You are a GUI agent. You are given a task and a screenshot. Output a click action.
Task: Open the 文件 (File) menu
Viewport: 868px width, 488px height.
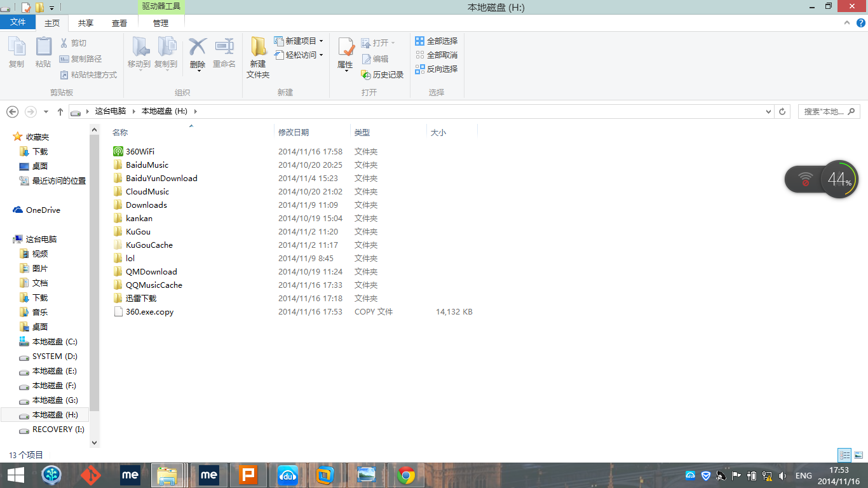18,22
